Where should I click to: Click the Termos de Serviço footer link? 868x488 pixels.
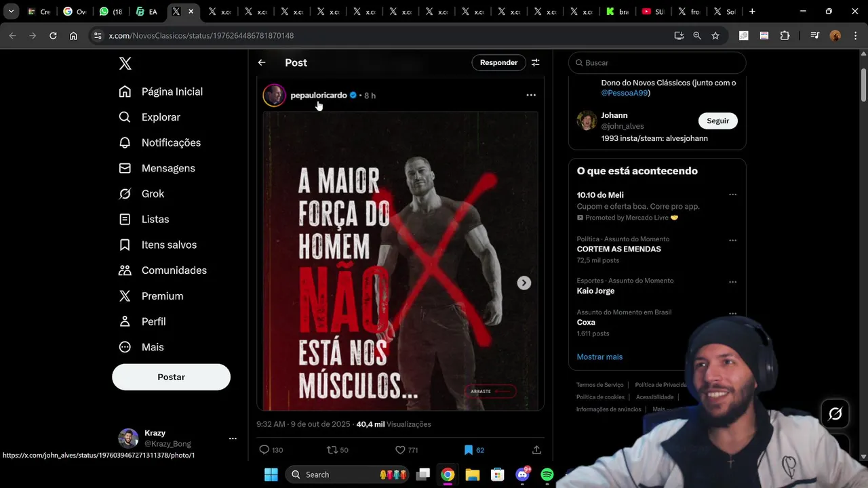[599, 385]
